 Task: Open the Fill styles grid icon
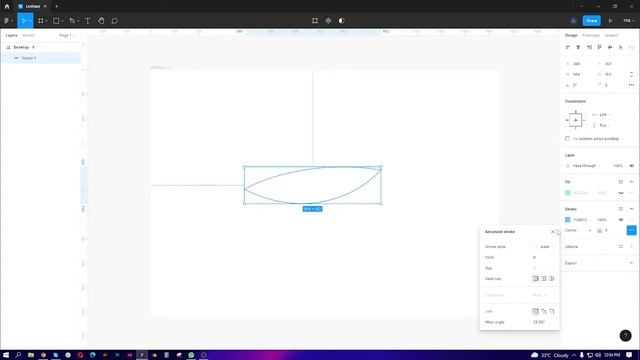click(x=620, y=182)
